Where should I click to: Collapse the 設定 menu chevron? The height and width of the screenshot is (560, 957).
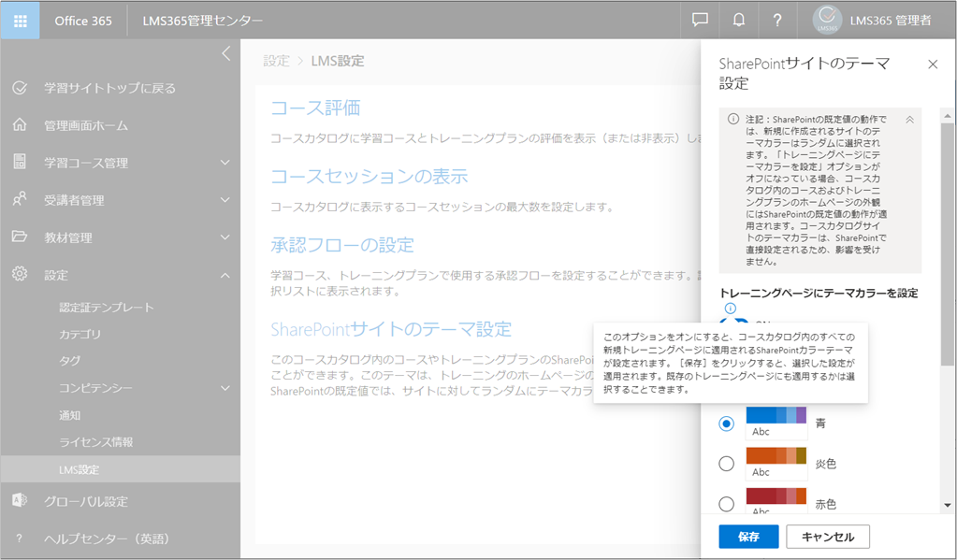click(x=225, y=275)
